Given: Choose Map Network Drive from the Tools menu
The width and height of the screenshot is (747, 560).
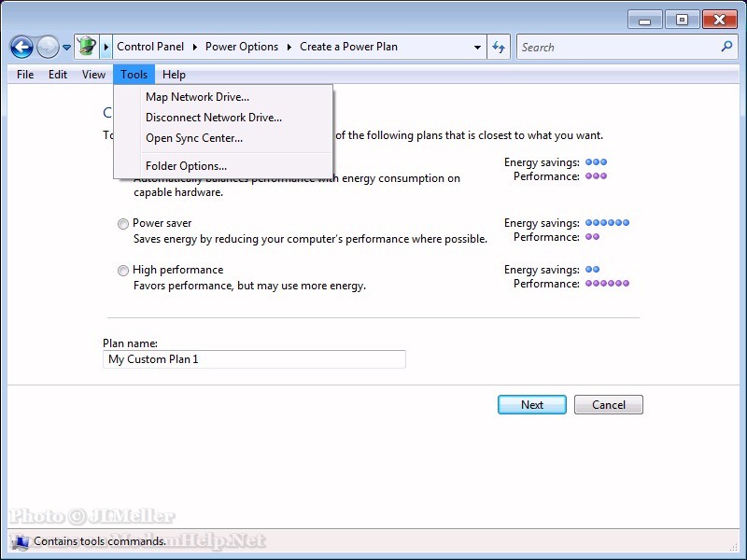Looking at the screenshot, I should (223, 97).
